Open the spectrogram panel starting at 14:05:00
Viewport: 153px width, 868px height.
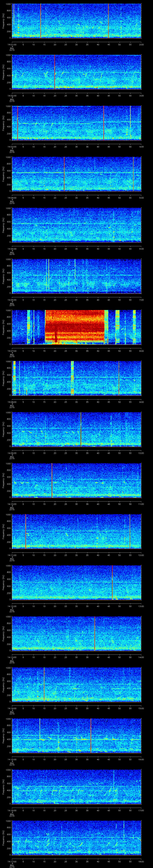[77, 225]
